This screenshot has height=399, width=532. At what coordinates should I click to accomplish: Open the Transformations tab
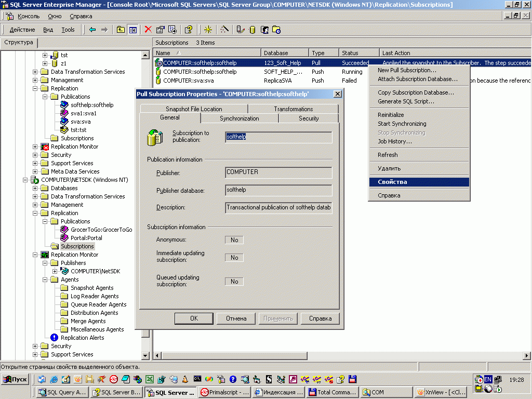click(x=293, y=109)
